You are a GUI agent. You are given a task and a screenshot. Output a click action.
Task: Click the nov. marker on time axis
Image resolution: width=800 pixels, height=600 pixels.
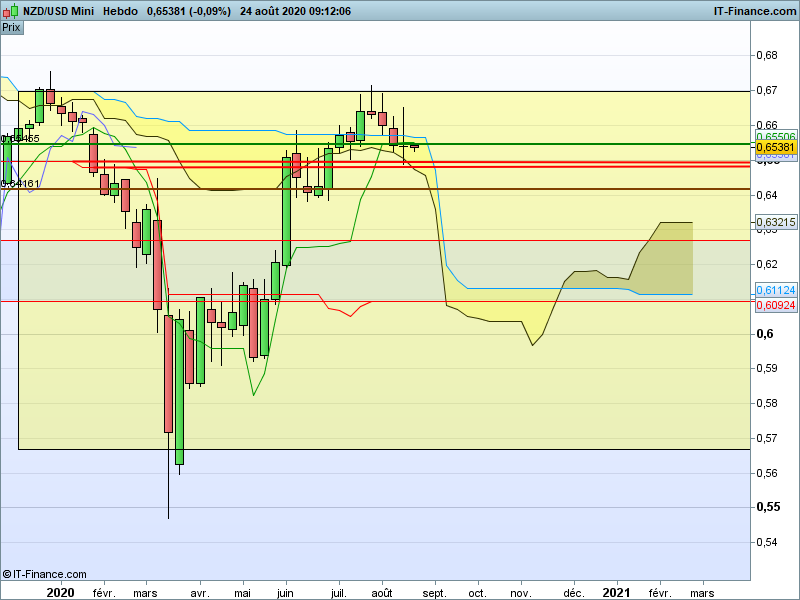521,592
